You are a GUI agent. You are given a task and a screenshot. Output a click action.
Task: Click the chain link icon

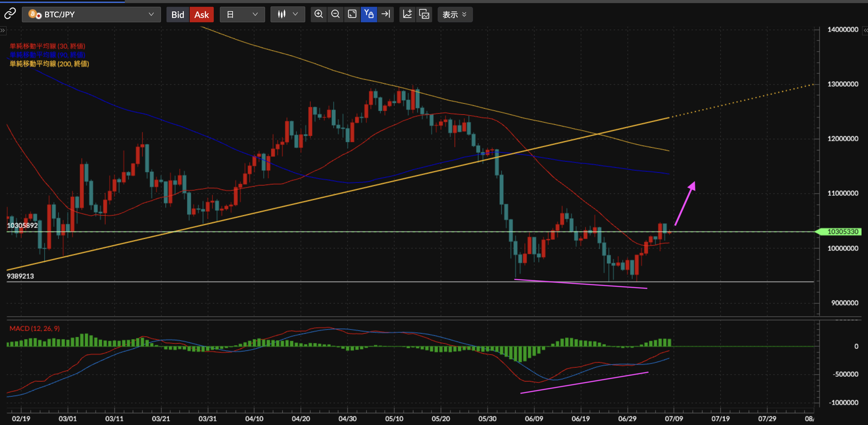coord(10,14)
